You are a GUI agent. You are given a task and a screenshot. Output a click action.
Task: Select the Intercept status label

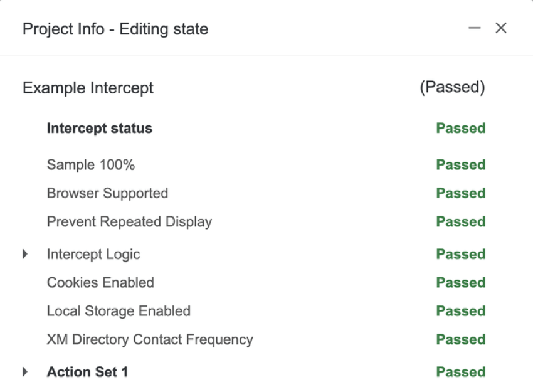[x=99, y=129]
